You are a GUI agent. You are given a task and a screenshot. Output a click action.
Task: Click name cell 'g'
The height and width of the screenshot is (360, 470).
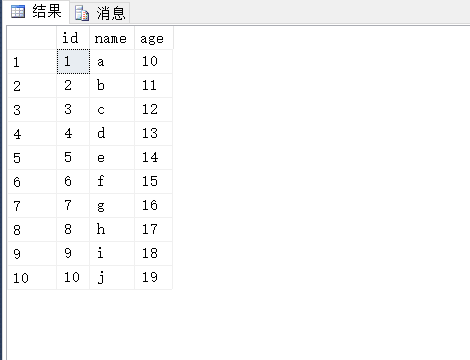(112, 206)
